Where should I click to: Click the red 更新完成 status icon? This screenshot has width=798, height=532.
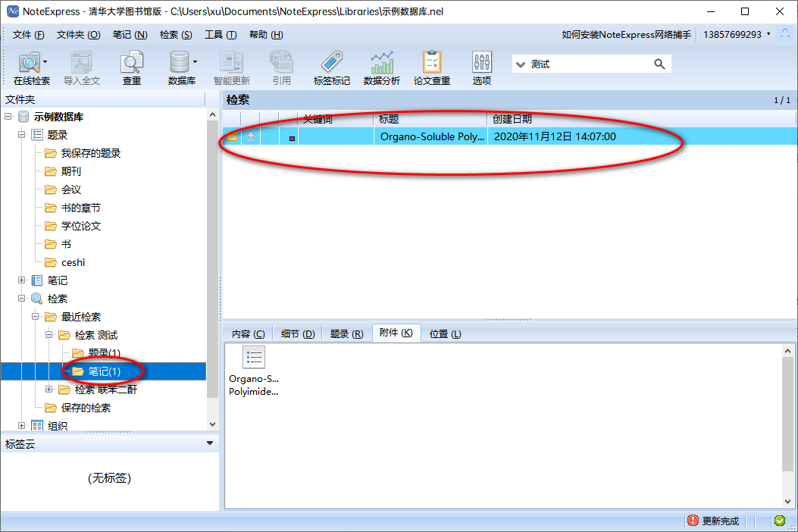click(x=693, y=521)
